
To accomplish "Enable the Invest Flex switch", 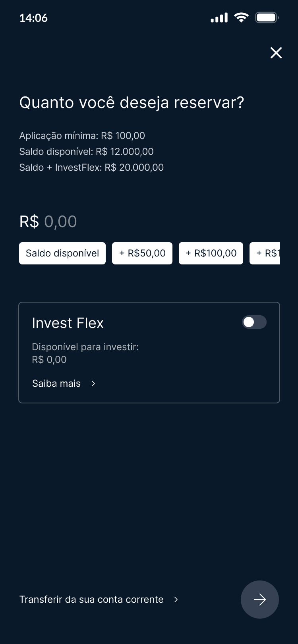I will (x=254, y=322).
